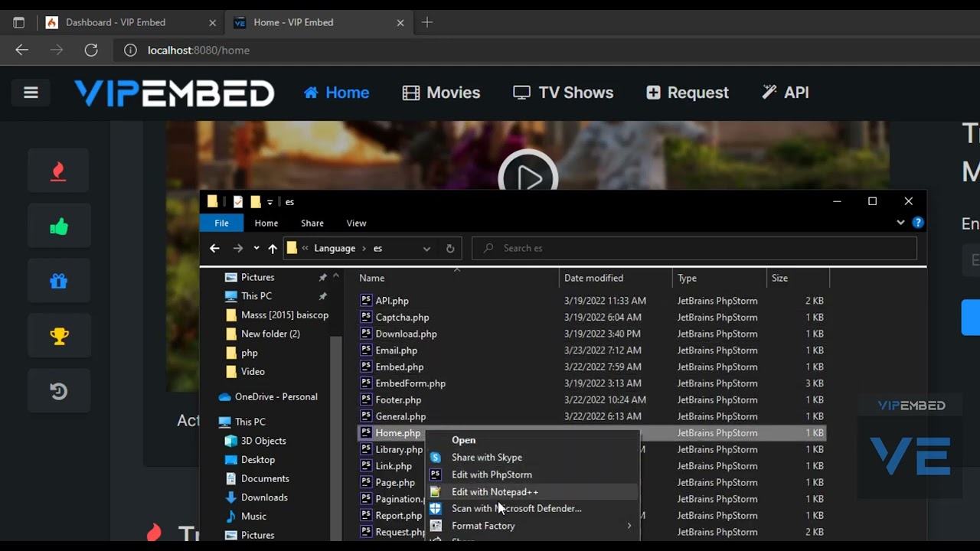Open Explorer help question mark icon
Viewport: 980px width, 551px height.
coord(918,223)
